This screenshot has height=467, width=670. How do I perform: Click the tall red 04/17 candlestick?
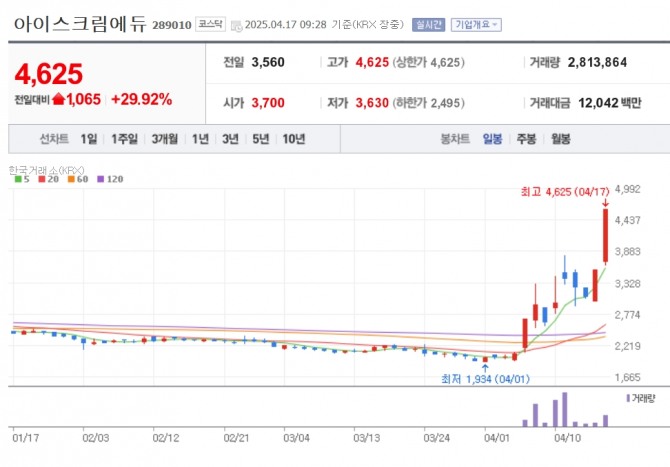coord(605,235)
